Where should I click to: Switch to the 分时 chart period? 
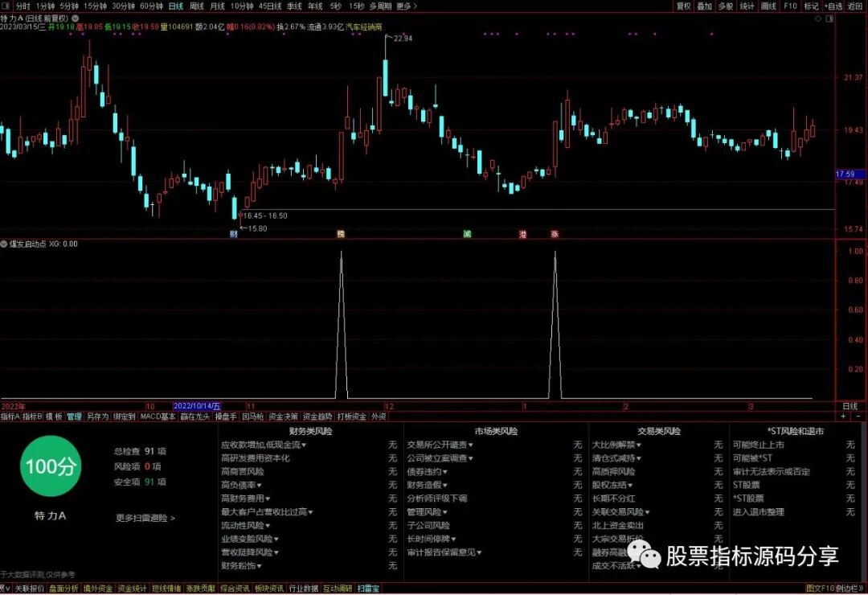point(23,6)
